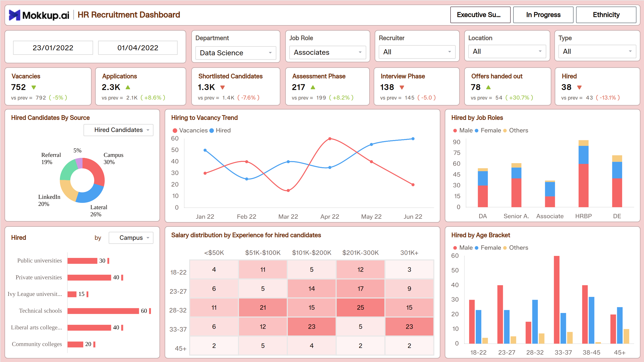
Task: Click the red down triangle beside Interview 138
Action: coord(402,87)
